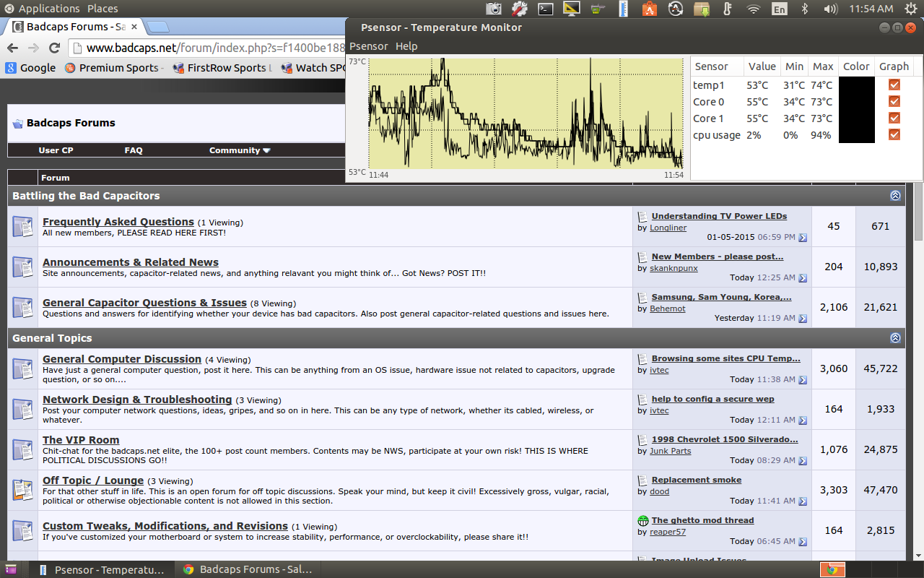Open the screenshot camera in top panel
This screenshot has width=924, height=578.
[x=494, y=9]
